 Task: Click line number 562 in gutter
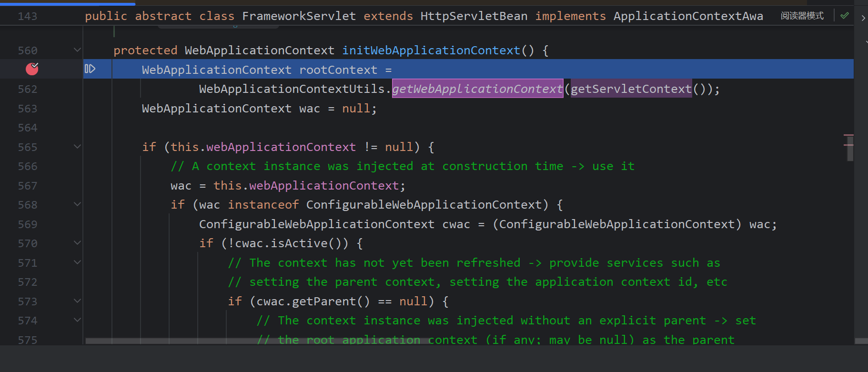coord(27,89)
